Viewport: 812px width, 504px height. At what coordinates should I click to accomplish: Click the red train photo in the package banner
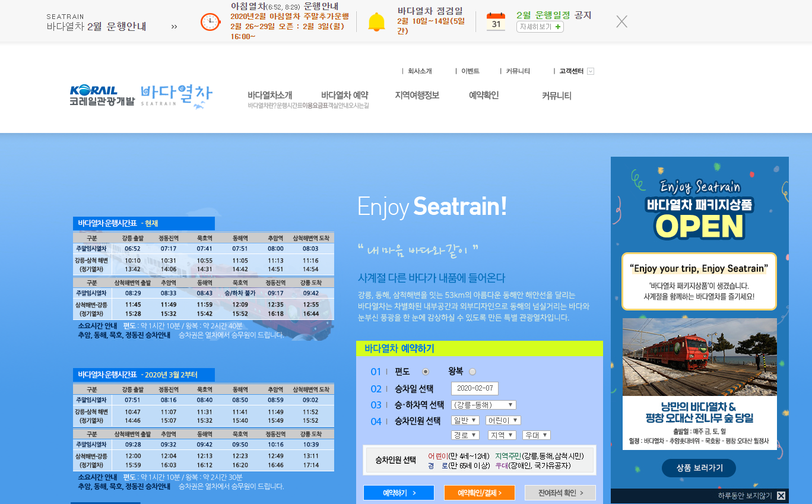click(x=700, y=357)
